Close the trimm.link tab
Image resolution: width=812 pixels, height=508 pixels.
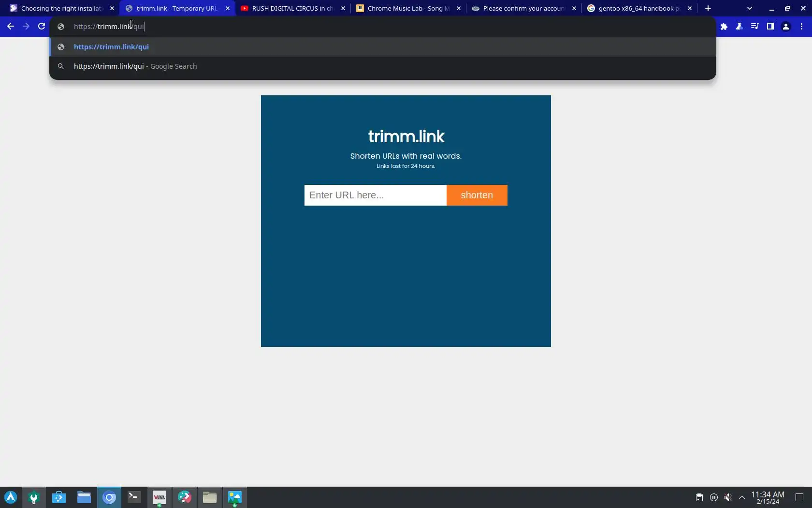[x=228, y=8]
